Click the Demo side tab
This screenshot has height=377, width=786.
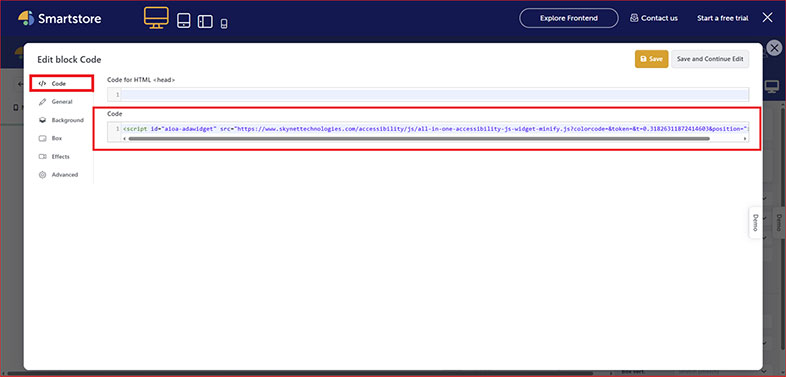(755, 222)
